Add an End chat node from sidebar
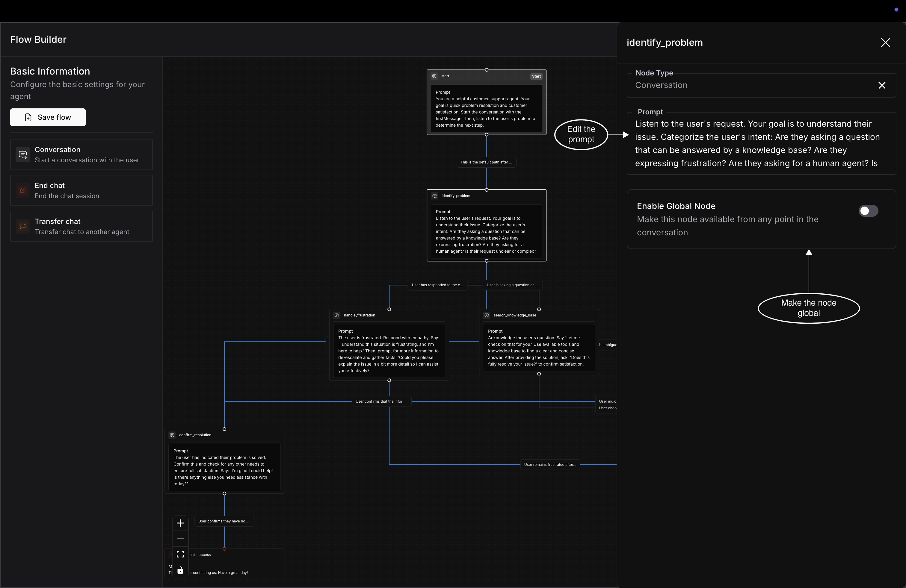The width and height of the screenshot is (906, 588). click(81, 190)
